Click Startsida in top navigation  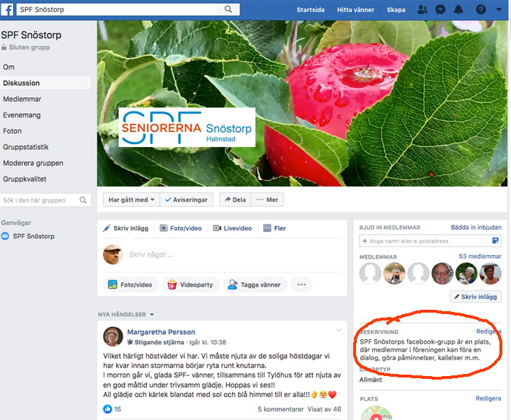[310, 10]
